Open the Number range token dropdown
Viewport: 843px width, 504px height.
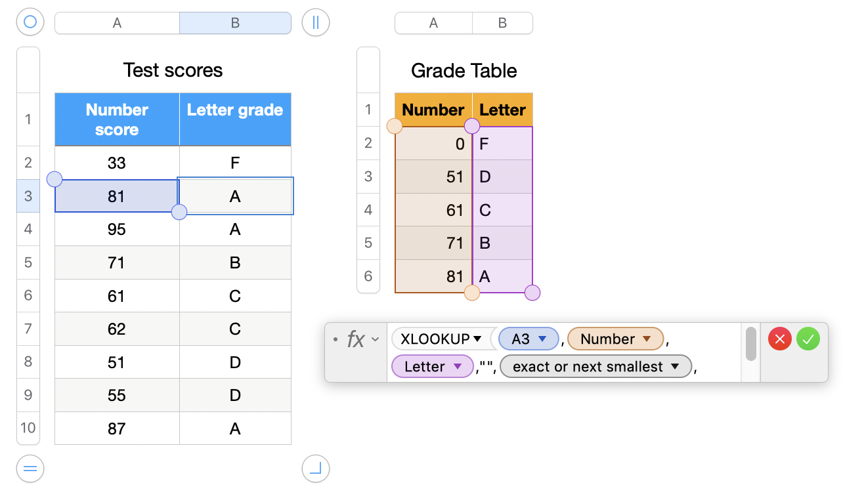(x=647, y=339)
